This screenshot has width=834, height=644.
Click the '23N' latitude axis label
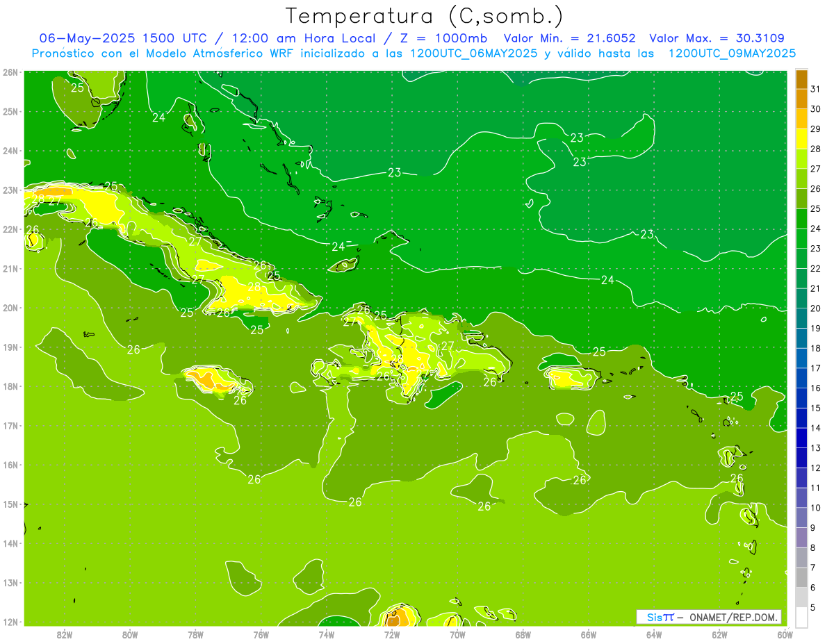[x=10, y=190]
